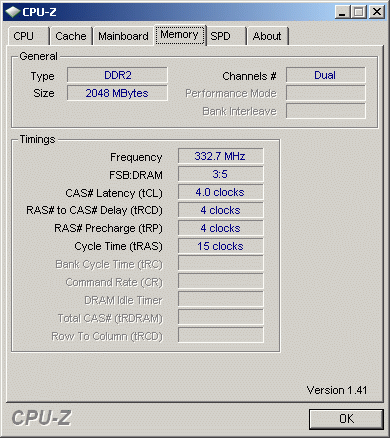Click the empty Row To Column field
This screenshot has width=390, height=438.
click(221, 335)
